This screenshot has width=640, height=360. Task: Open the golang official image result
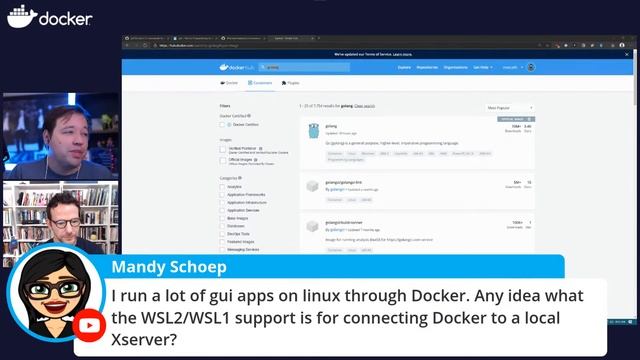click(331, 126)
